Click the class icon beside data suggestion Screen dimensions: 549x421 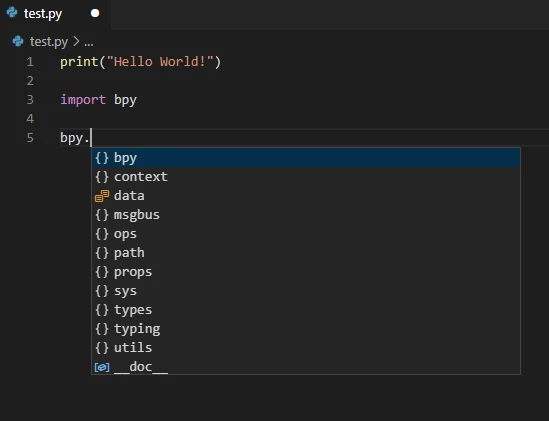tap(102, 196)
